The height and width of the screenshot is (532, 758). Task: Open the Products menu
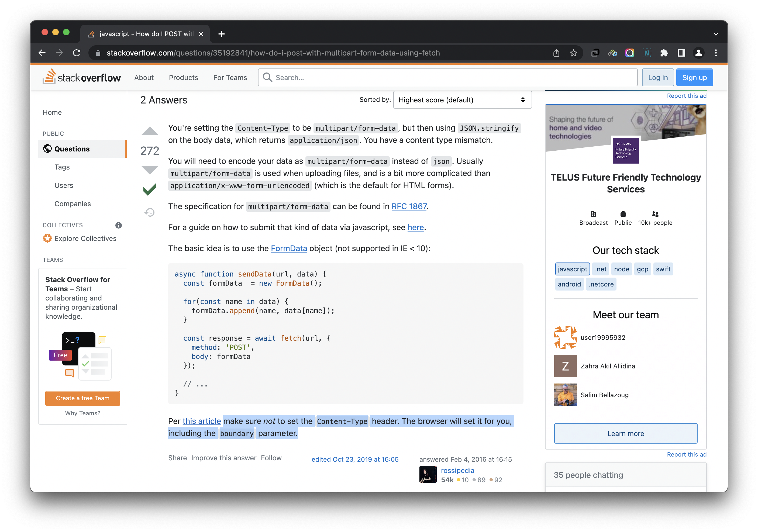(x=183, y=78)
